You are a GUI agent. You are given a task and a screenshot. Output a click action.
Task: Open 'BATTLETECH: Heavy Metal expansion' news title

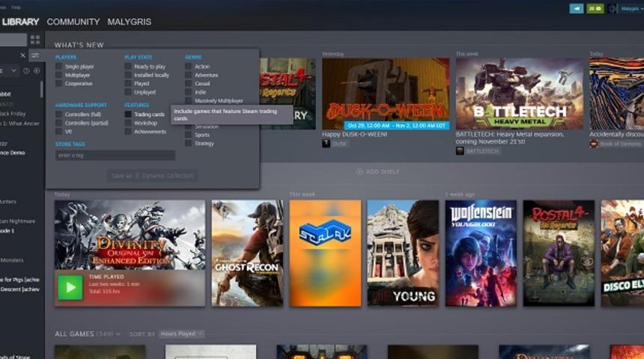[510, 138]
